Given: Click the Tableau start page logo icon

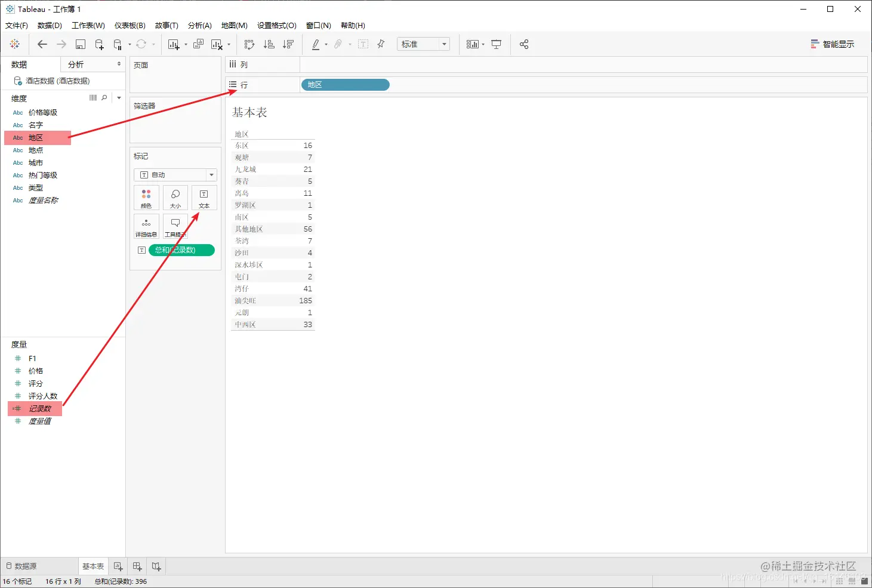Looking at the screenshot, I should click(x=15, y=44).
